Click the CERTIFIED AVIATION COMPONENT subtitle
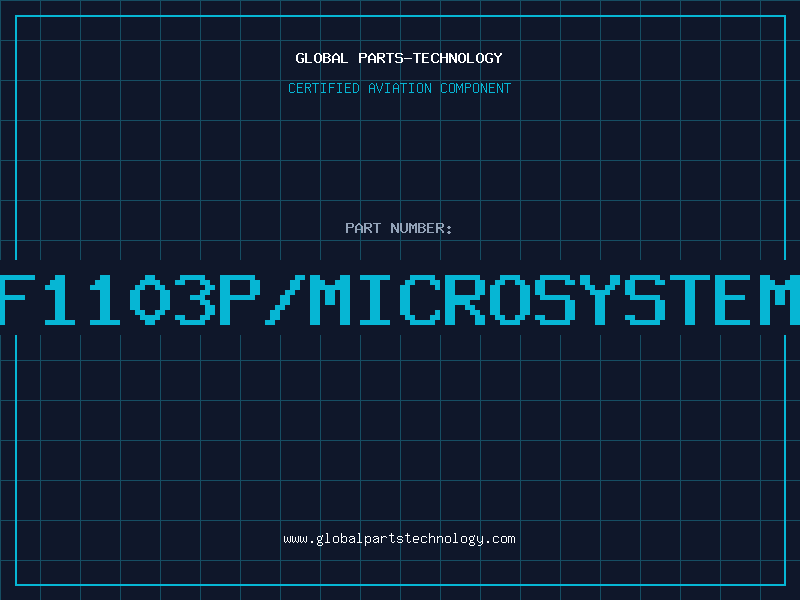The height and width of the screenshot is (600, 800). pyautogui.click(x=399, y=88)
